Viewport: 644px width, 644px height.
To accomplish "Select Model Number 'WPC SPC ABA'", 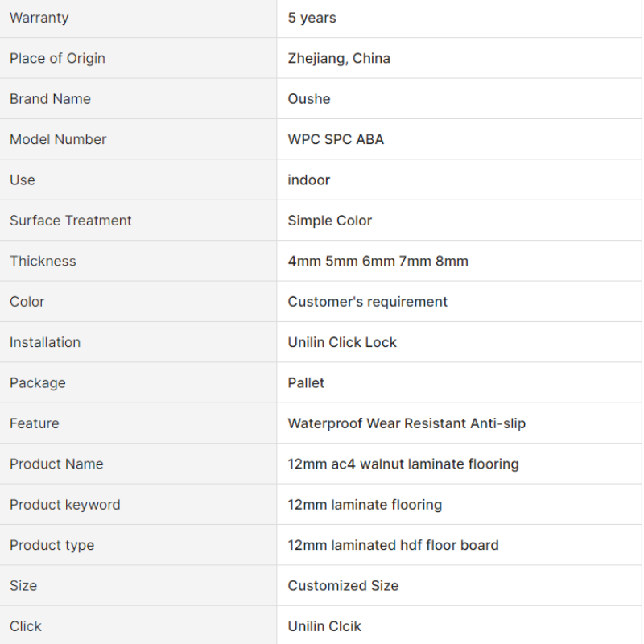I will pos(336,139).
